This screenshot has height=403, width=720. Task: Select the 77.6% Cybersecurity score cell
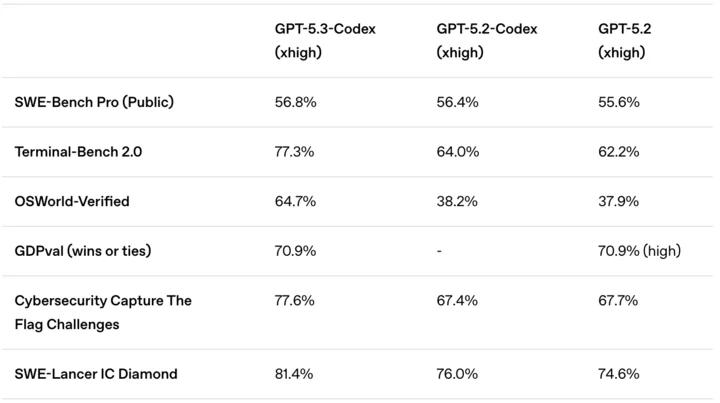(x=295, y=300)
